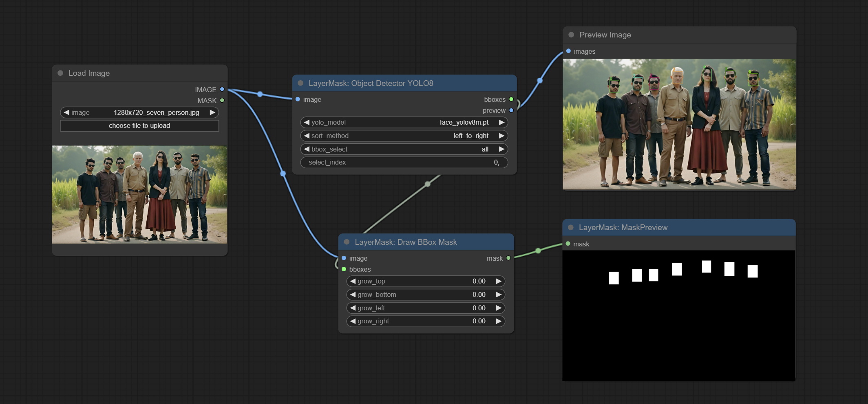Open the sort_method left_to_right selector

coord(404,136)
